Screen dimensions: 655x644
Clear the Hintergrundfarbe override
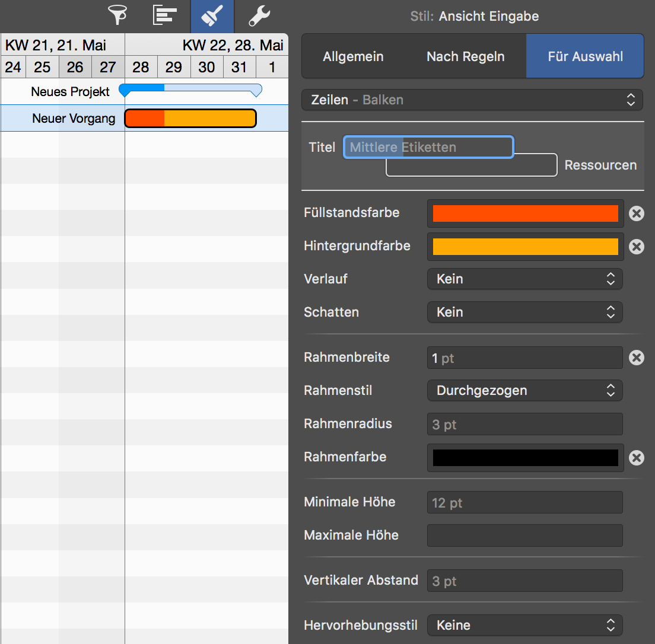(637, 247)
